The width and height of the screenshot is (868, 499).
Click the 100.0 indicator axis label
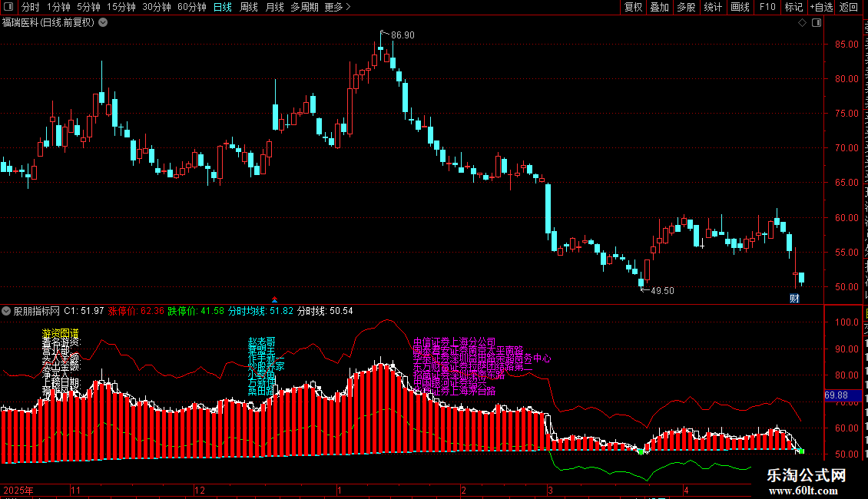[846, 322]
